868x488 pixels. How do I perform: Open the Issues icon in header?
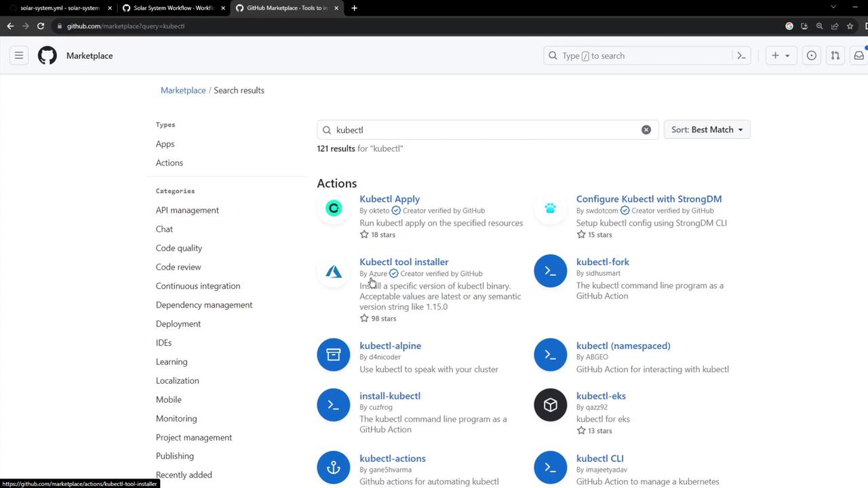[811, 56]
